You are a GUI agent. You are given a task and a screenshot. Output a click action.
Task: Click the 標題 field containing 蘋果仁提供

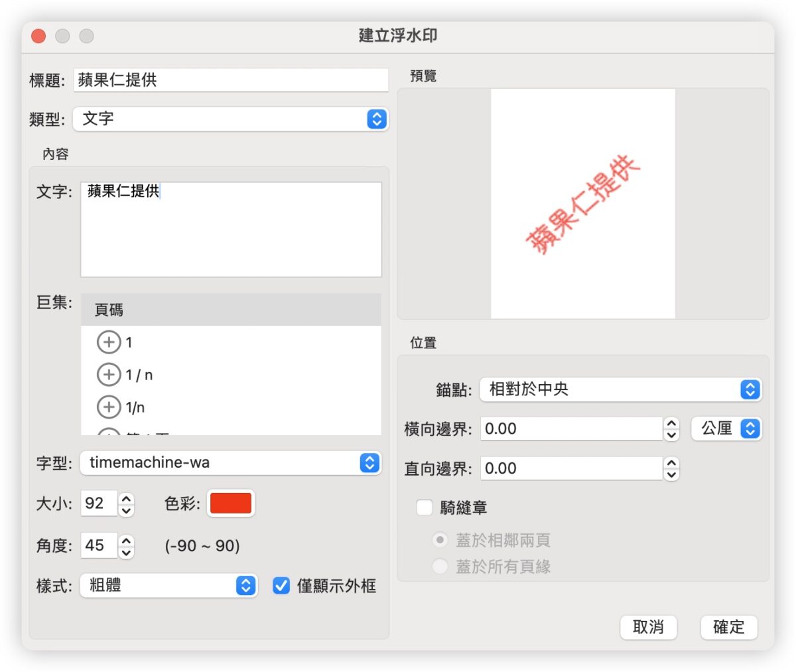231,80
